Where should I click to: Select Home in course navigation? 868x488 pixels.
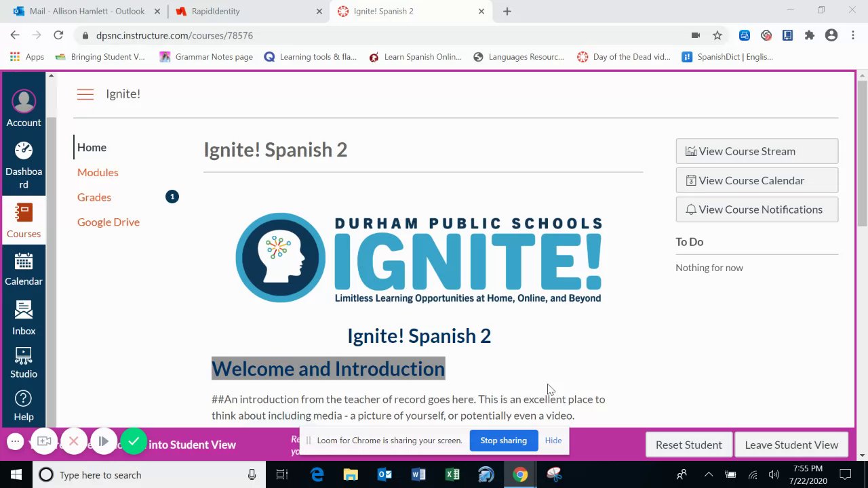coord(92,147)
